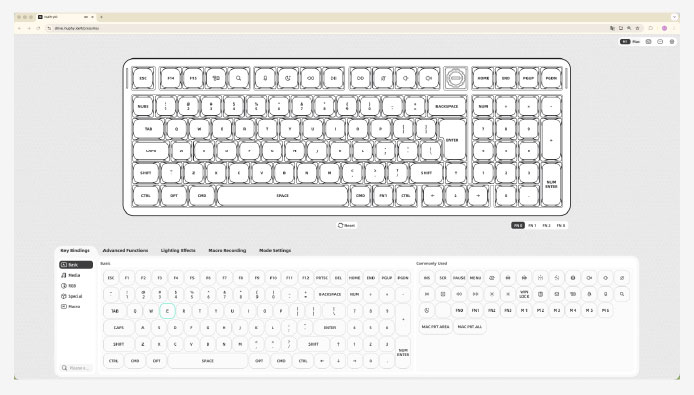This screenshot has width=694, height=395.
Task: Pick the highlighted E key in Basic list
Action: [167, 311]
